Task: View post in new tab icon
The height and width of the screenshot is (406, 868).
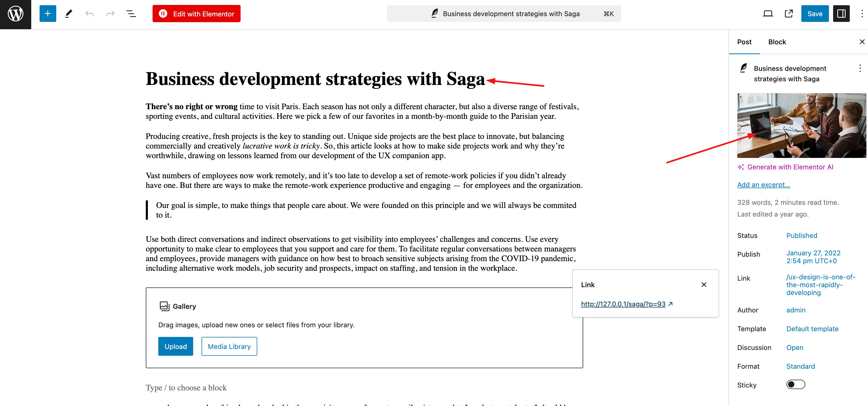Action: tap(789, 14)
